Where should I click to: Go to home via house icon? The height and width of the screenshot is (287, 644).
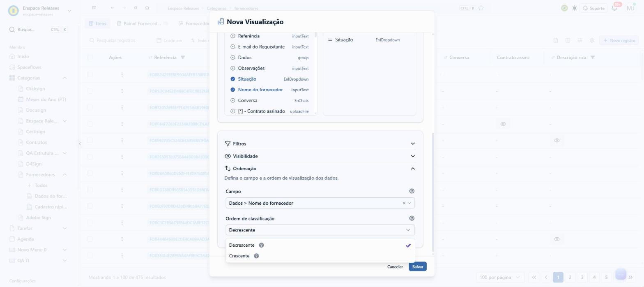tap(147, 8)
